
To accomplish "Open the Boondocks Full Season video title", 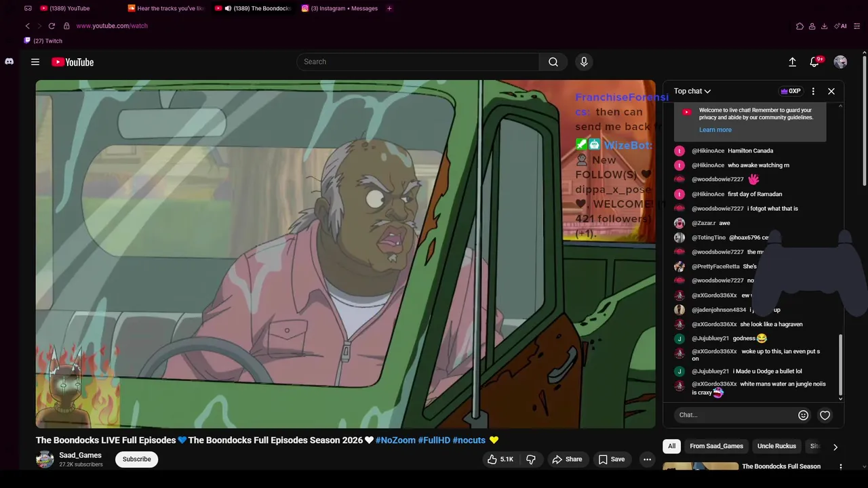I will [781, 466].
